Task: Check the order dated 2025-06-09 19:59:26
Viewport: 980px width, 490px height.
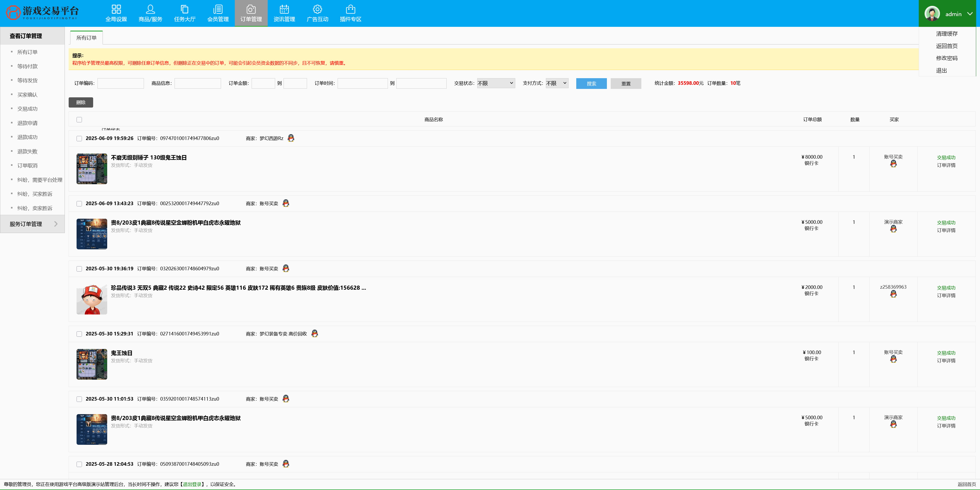Action: pos(79,138)
